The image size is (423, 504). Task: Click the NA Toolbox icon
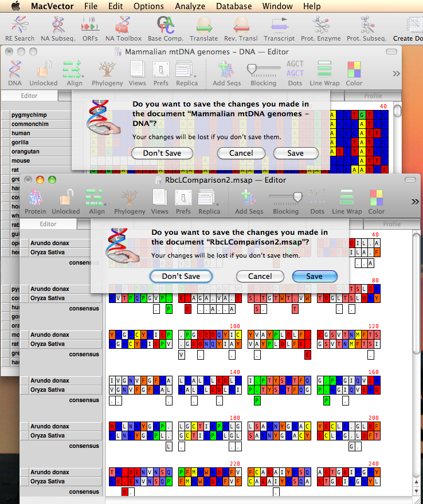pyautogui.click(x=123, y=25)
